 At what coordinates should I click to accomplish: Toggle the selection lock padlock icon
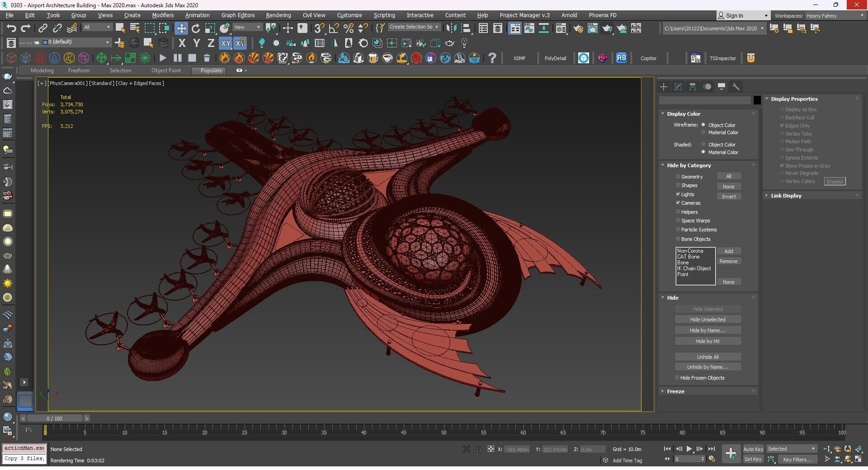coord(478,449)
